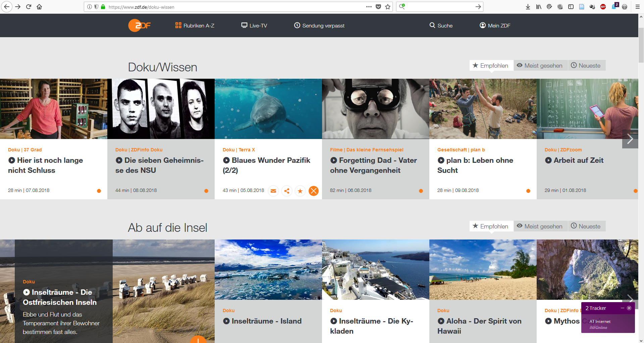Open plan b: Leben ohne Sucht
The width and height of the screenshot is (644, 343).
coord(475,165)
